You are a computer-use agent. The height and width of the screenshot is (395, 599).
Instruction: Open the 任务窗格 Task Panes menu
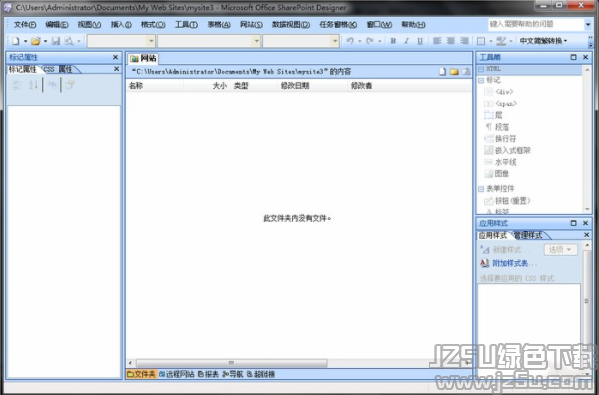click(338, 24)
